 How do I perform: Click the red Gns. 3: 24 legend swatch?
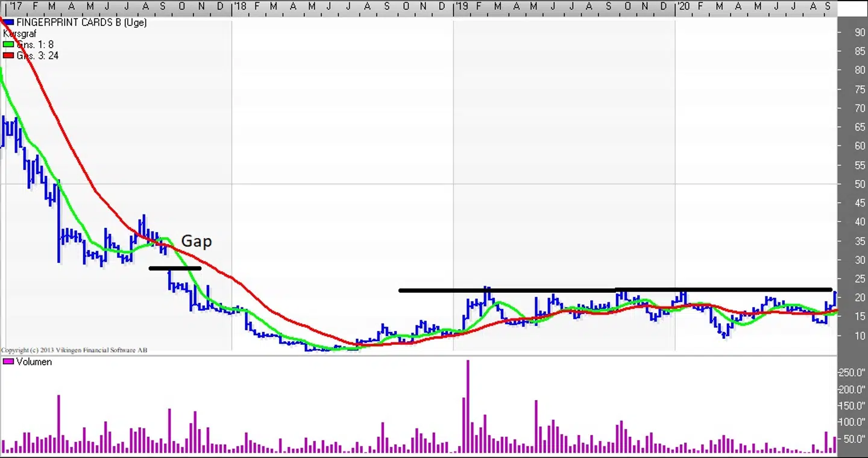[x=8, y=55]
